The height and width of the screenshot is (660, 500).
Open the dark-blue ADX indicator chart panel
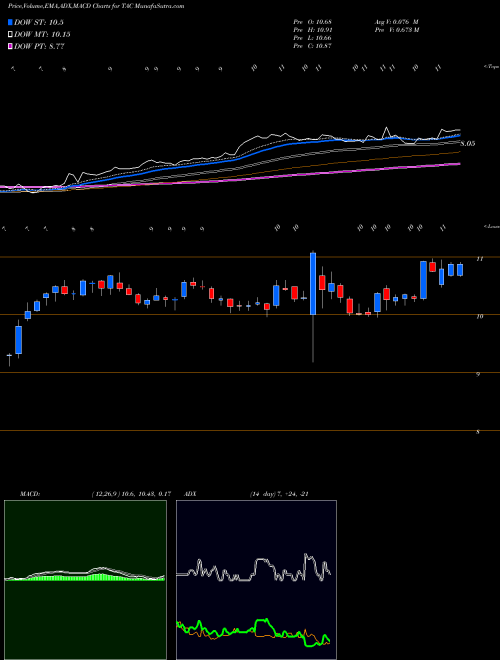point(256,580)
